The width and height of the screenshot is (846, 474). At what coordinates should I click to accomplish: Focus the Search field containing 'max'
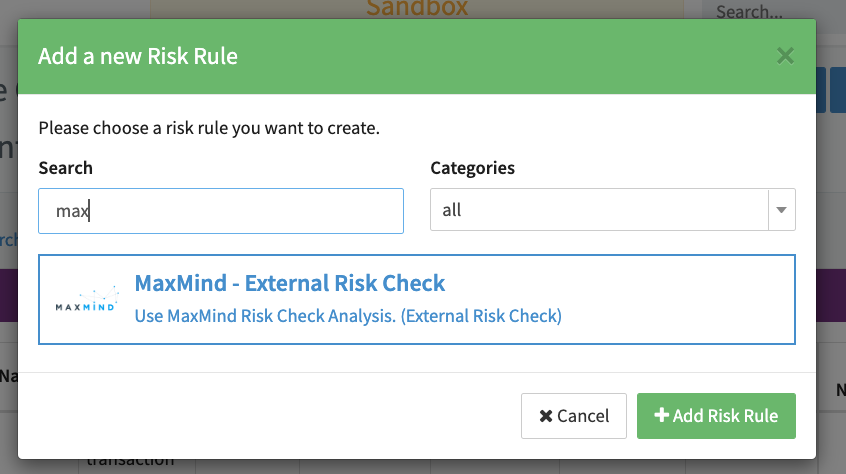click(x=220, y=211)
